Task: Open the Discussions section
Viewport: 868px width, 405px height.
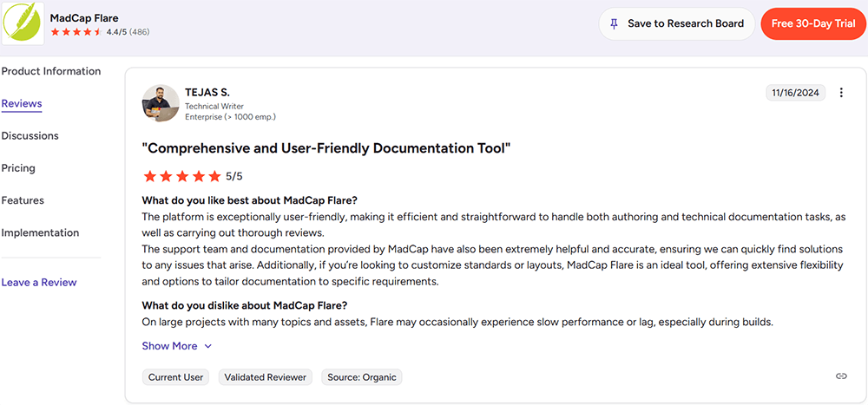Action: pyautogui.click(x=30, y=135)
